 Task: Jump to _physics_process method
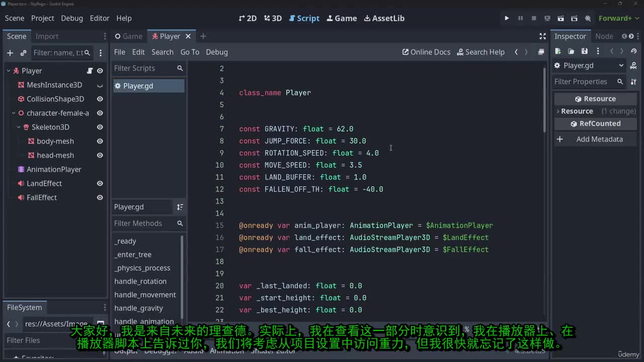(x=142, y=268)
